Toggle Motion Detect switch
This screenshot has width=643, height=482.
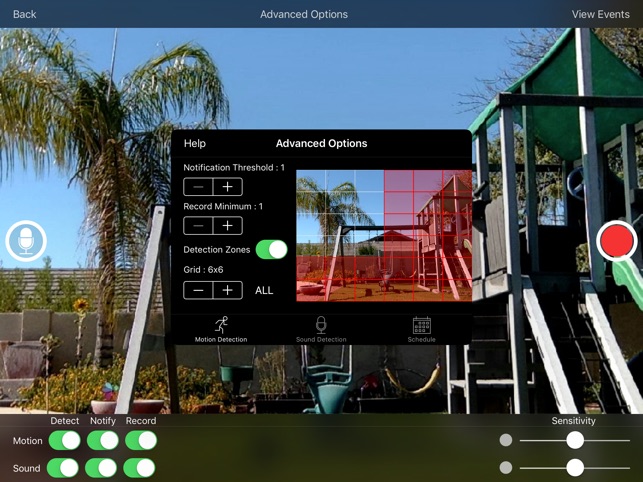click(x=64, y=441)
